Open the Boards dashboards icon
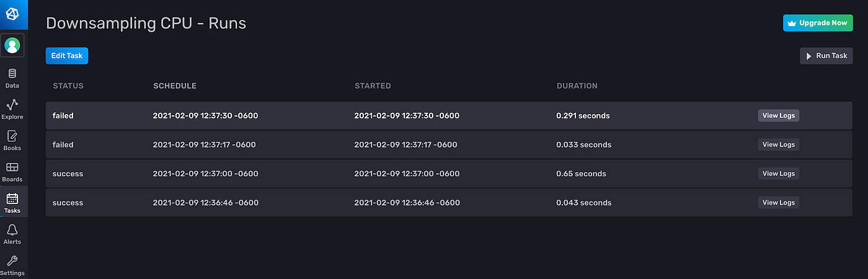 (x=12, y=167)
